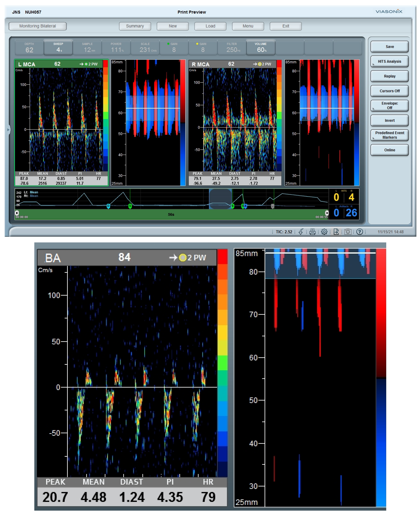Open settings via the gear icon
This screenshot has width=420, height=515.
(324, 232)
